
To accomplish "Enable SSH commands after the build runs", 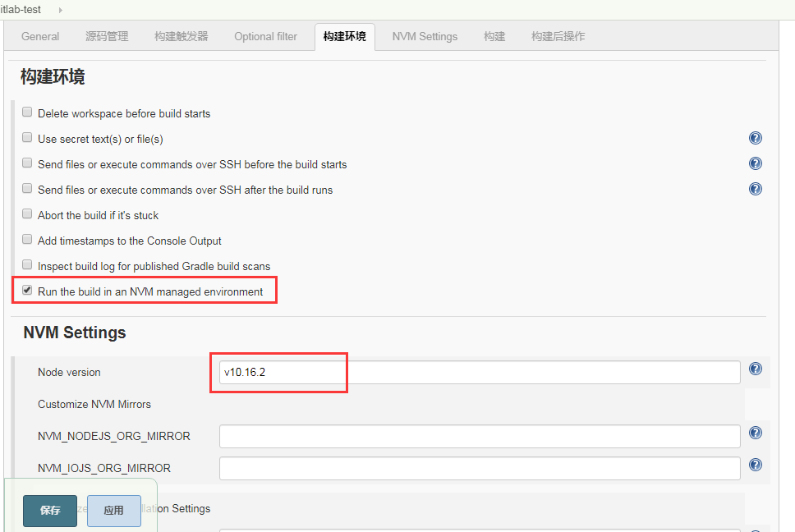I will coord(27,188).
